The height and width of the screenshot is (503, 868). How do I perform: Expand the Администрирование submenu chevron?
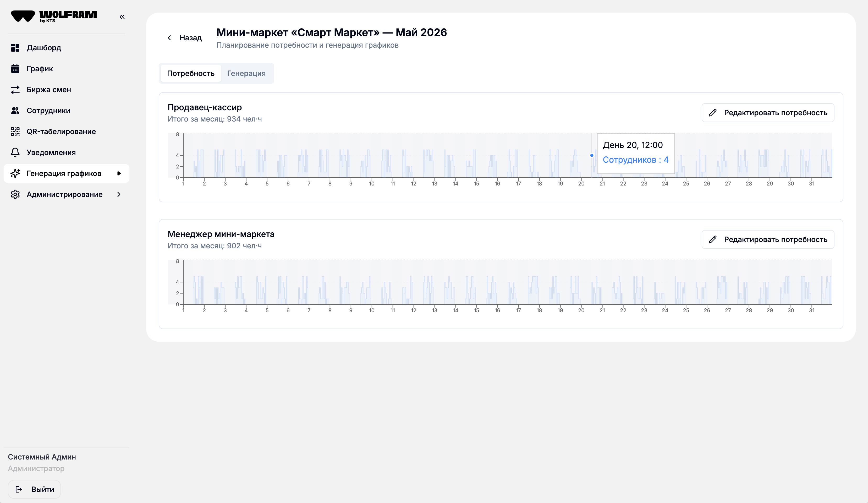click(119, 194)
